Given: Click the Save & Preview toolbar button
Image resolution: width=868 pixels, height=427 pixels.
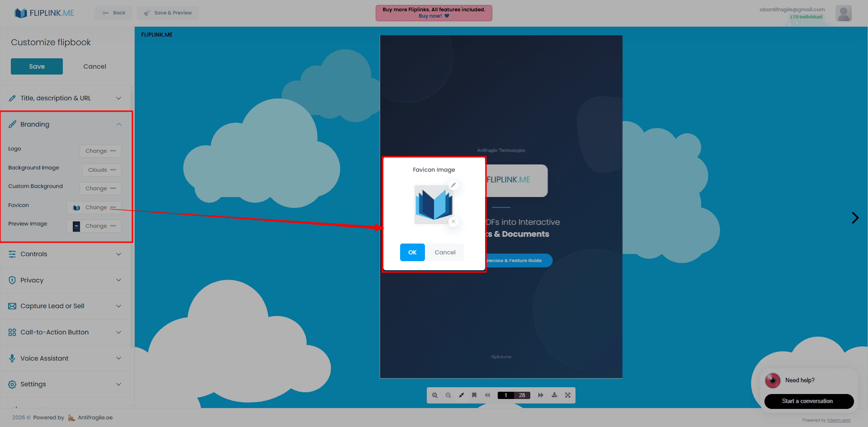Looking at the screenshot, I should [168, 13].
